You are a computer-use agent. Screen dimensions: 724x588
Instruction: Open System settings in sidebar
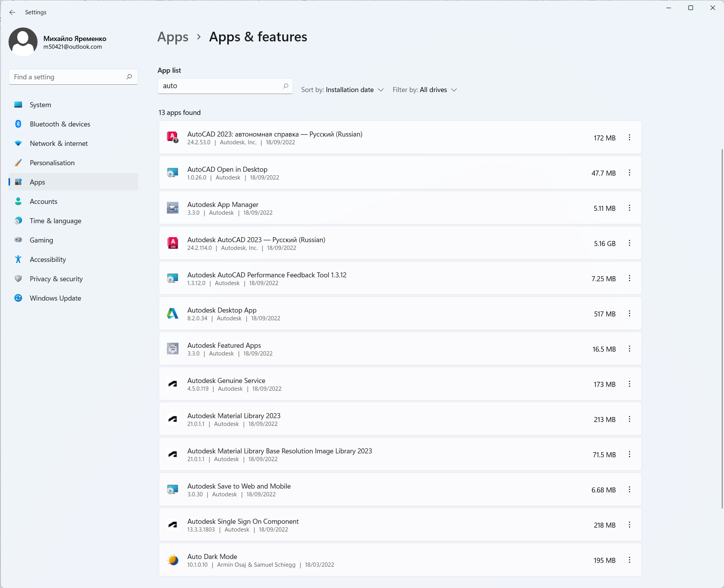coord(73,105)
